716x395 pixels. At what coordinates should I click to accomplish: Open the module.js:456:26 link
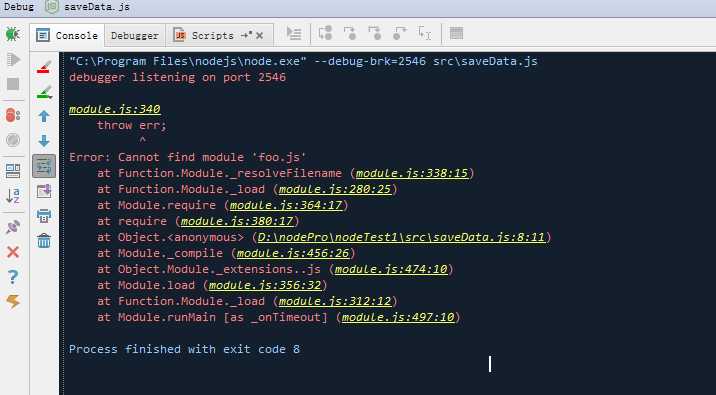click(x=293, y=253)
